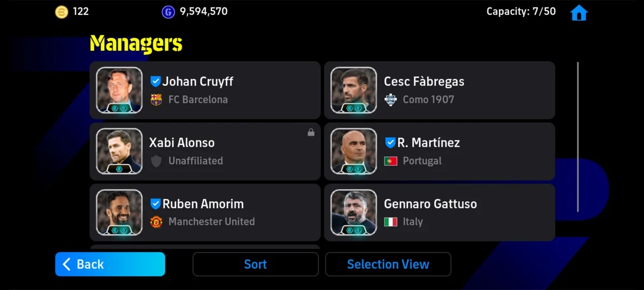Open the Sort options
Screen dimensions: 644x290
coord(255,264)
